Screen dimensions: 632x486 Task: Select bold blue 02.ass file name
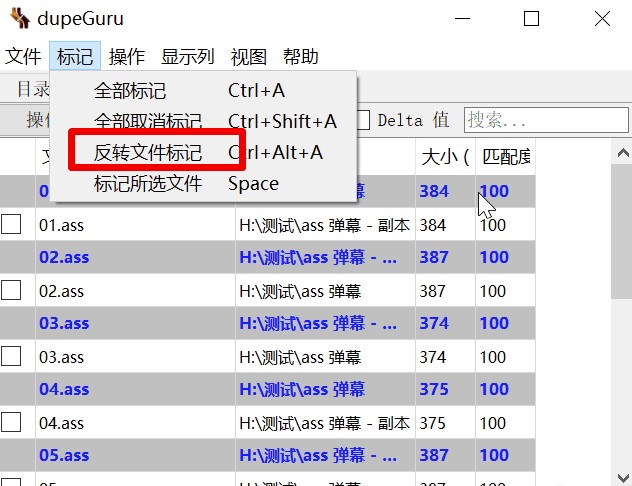64,258
